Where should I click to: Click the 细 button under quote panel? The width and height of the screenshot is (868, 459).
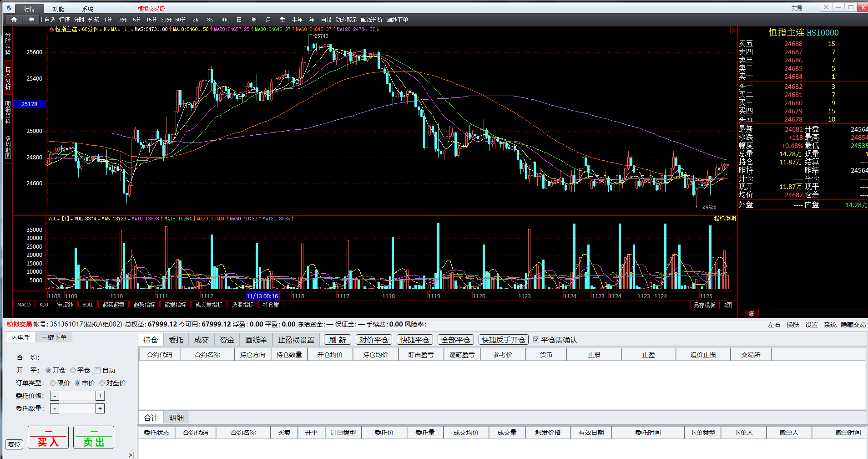752,314
